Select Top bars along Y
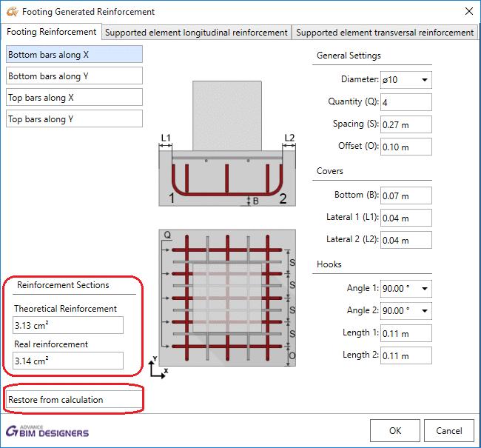Viewport: 481px width, 448px height. point(74,118)
